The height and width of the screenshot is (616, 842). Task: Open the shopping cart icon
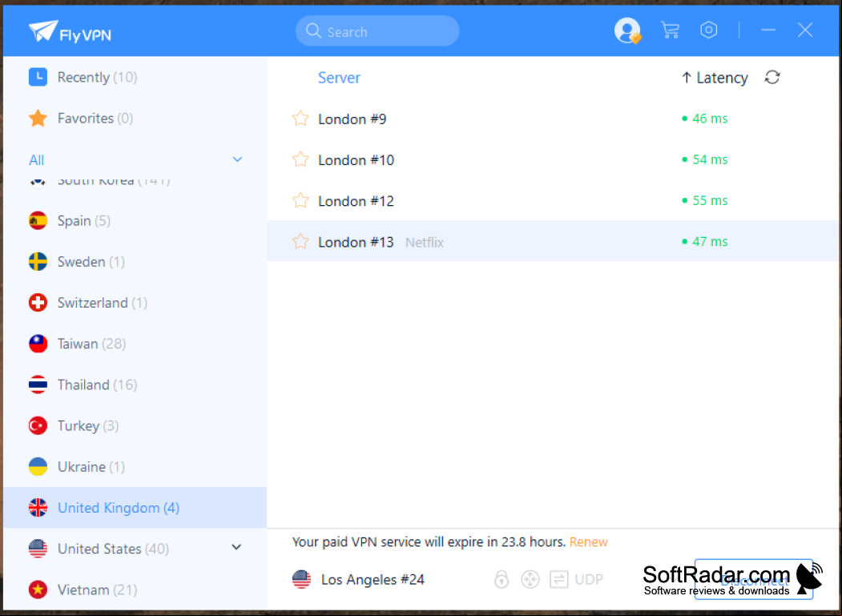[x=670, y=30]
